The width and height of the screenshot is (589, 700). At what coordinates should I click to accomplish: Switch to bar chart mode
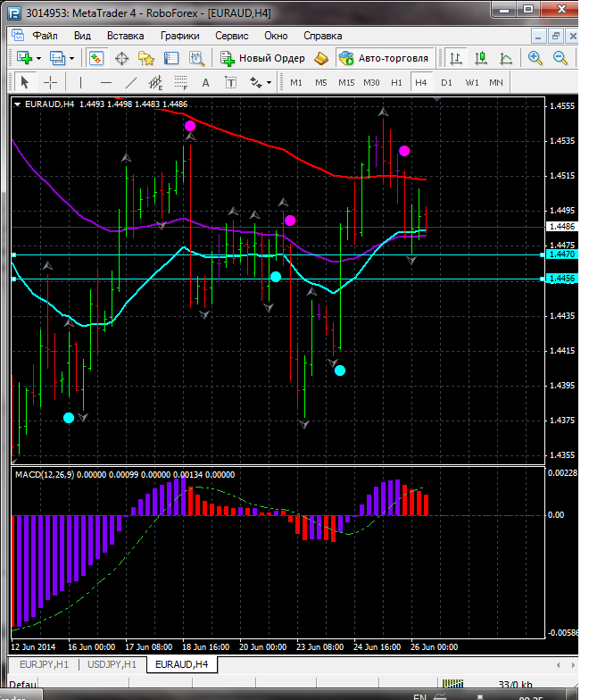coord(455,58)
